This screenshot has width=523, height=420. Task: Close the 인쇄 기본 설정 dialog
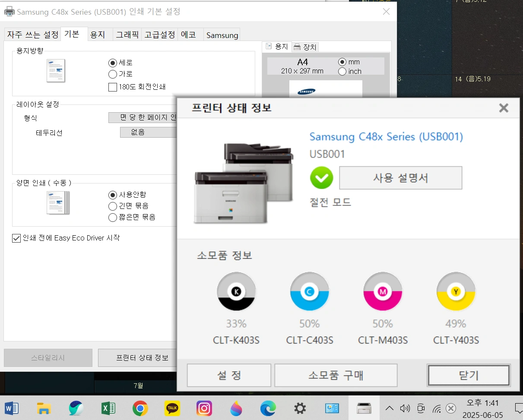point(387,12)
